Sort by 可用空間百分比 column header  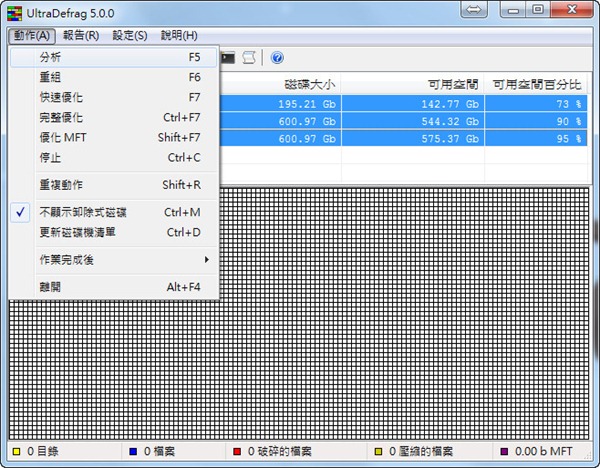[537, 84]
